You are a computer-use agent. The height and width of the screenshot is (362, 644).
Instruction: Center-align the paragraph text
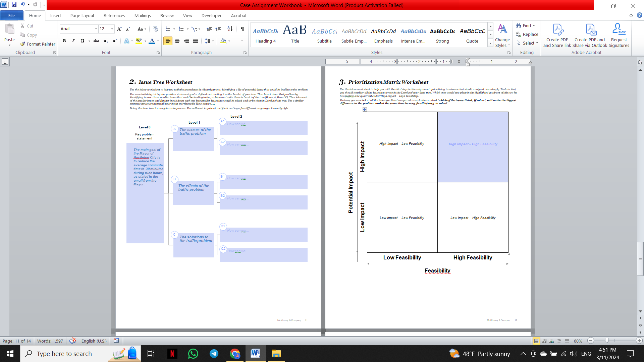177,41
